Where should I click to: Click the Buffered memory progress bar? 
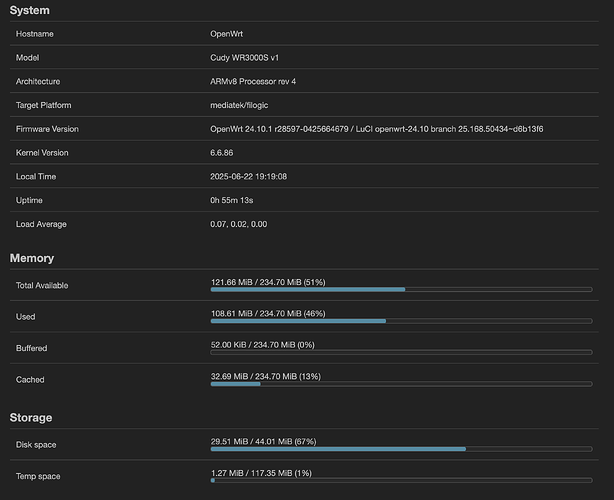400,352
